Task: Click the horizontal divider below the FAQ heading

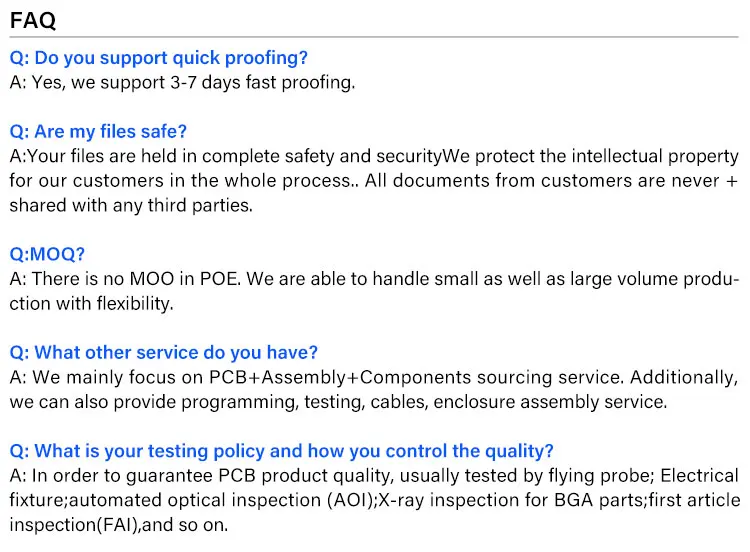Action: tap(374, 37)
